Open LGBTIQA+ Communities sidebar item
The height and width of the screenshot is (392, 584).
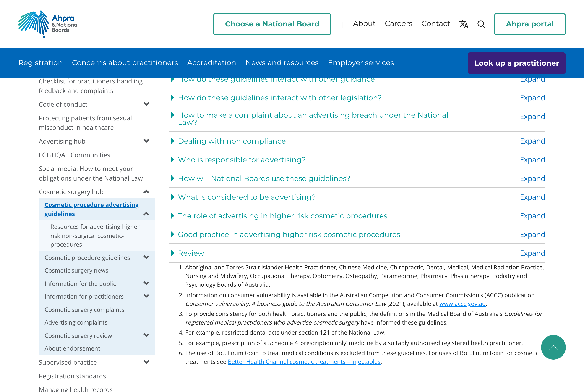[74, 155]
